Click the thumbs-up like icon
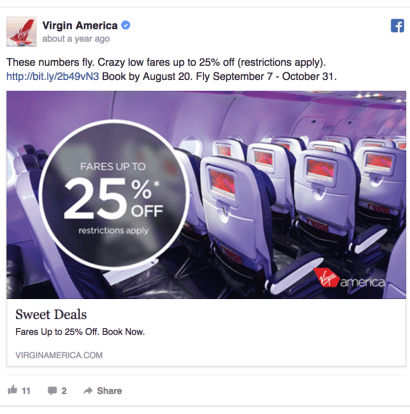Viewport: 410px width, 414px height. (x=12, y=389)
